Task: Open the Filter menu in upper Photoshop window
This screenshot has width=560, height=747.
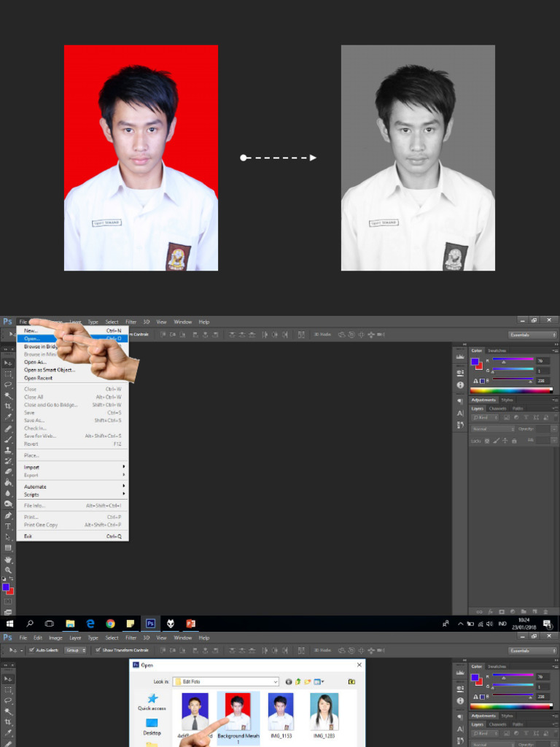Action: (x=131, y=322)
